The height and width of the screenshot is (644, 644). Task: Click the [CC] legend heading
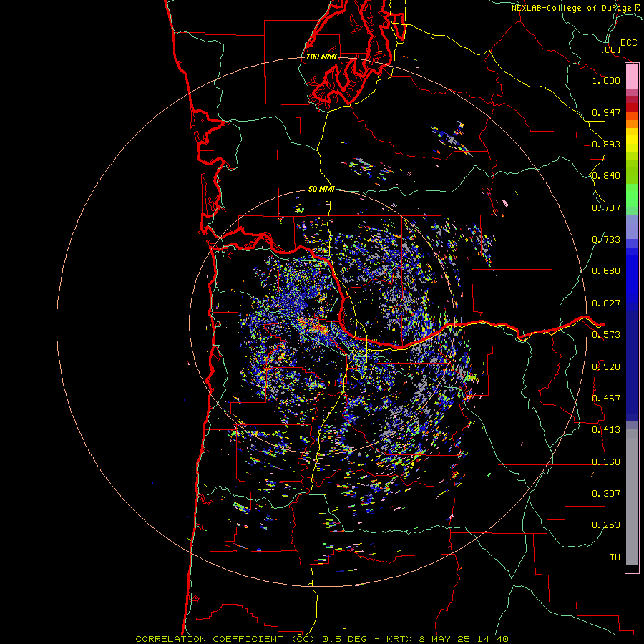click(x=610, y=49)
